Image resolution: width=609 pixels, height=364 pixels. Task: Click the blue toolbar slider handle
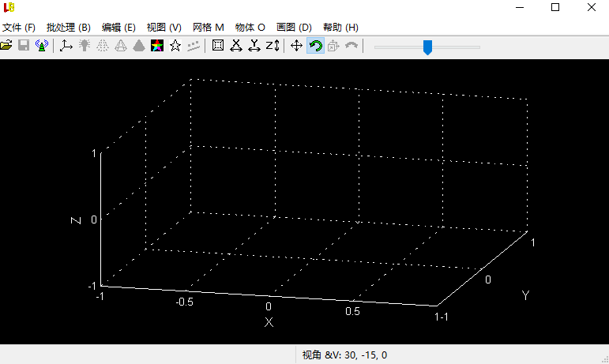427,47
